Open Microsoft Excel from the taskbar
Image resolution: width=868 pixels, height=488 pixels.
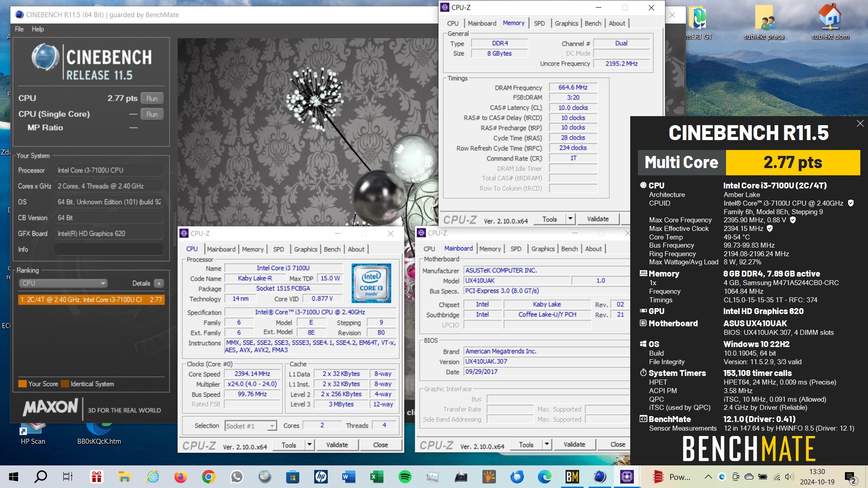coord(377,477)
